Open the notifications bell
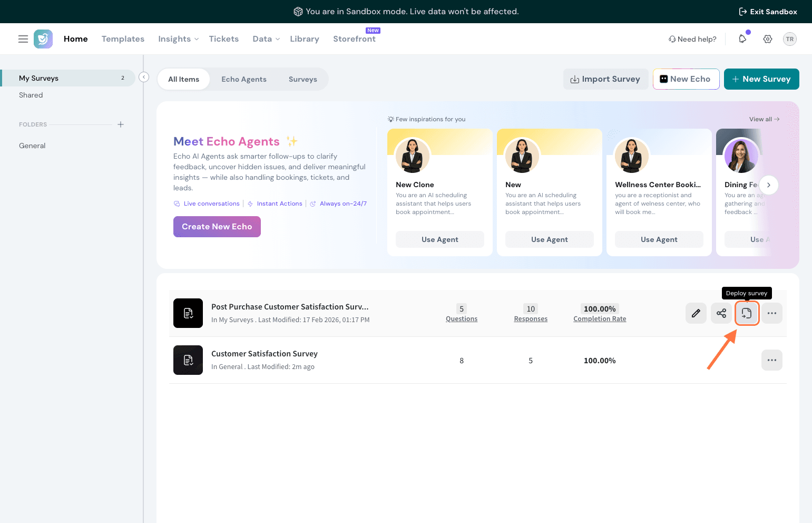 click(x=742, y=39)
